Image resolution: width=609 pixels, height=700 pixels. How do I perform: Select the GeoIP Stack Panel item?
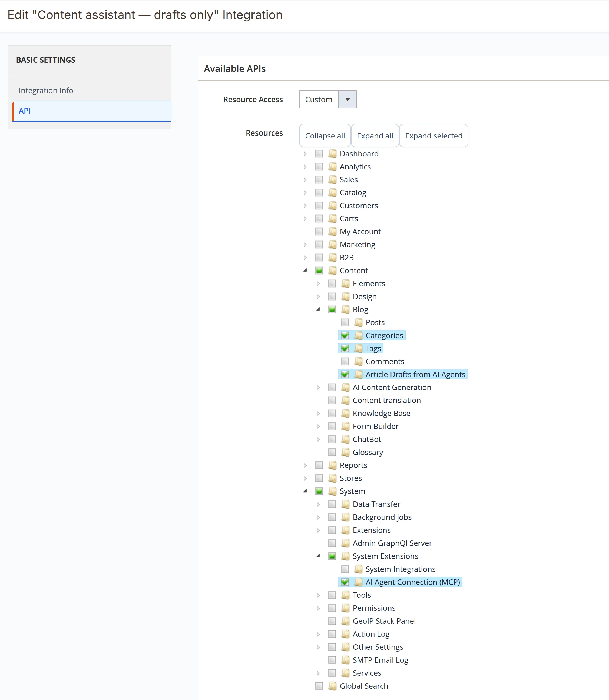point(384,621)
